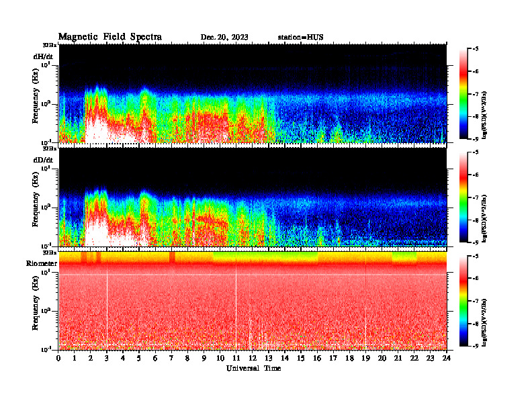The width and height of the screenshot is (532, 411).
Task: Click hour "1" on the Universal Time axis
Action: click(75, 358)
